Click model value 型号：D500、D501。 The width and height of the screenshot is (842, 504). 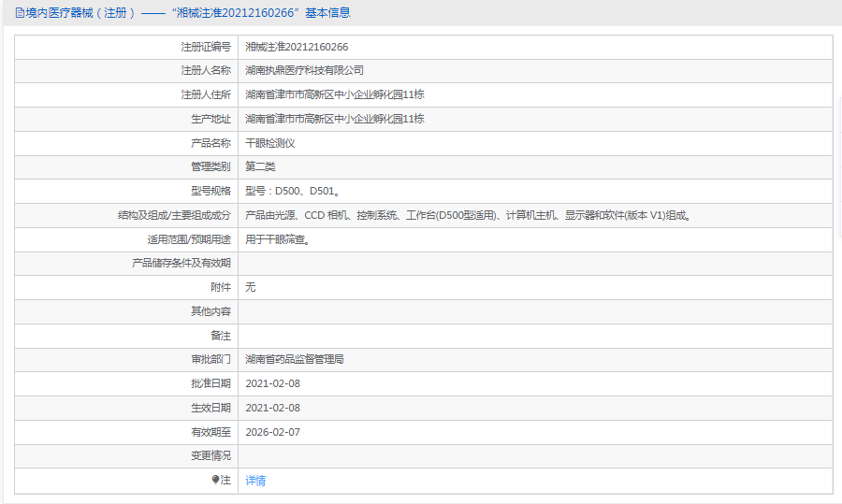coord(293,191)
